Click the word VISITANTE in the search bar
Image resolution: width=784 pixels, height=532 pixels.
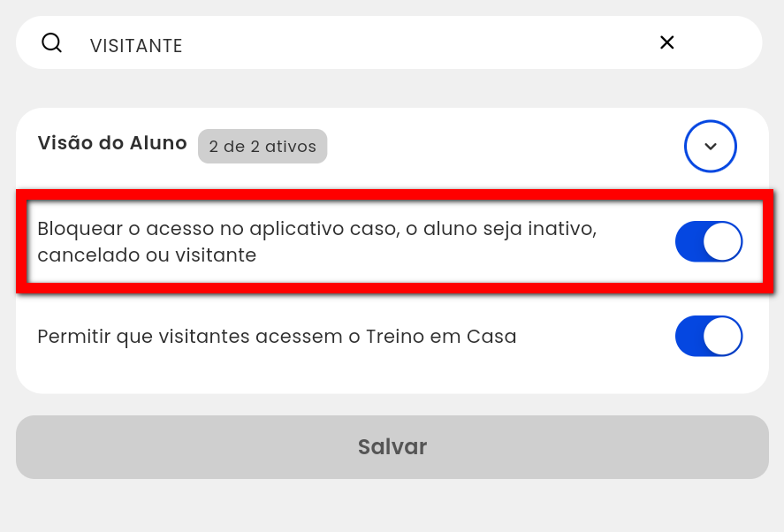136,45
